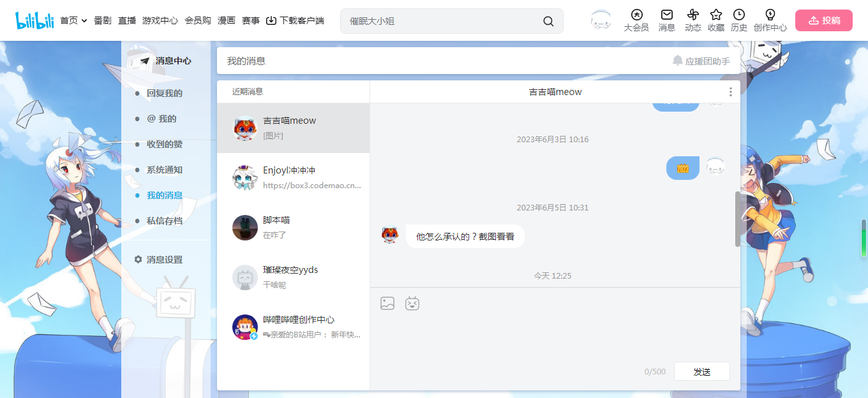Click the sent 2023 sticker image

point(683,168)
